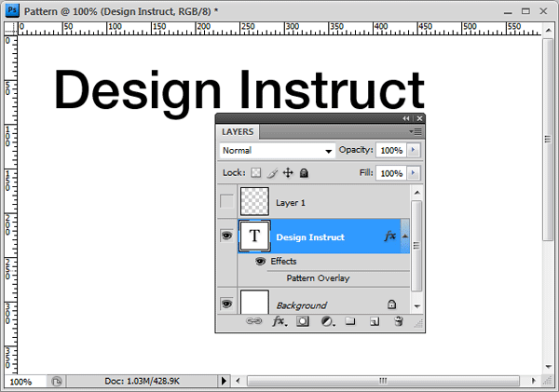Click the Photoshop Ps icon in title bar
559x392 pixels.
click(12, 10)
